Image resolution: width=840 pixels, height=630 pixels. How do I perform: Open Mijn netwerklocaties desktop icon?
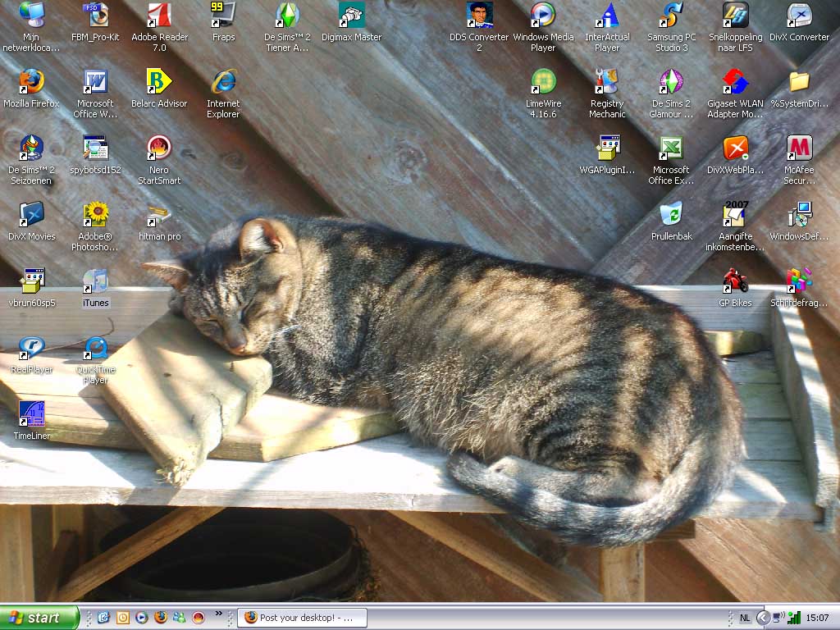pos(31,27)
